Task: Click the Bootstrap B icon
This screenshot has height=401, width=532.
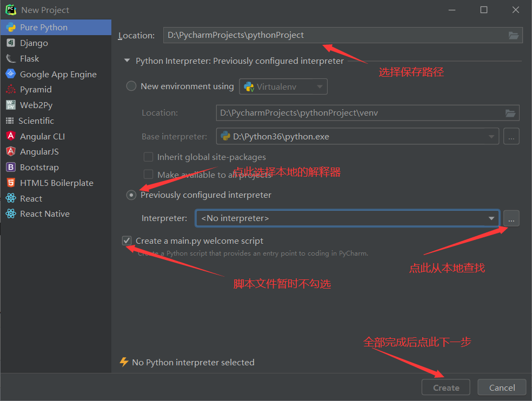Action: (11, 167)
